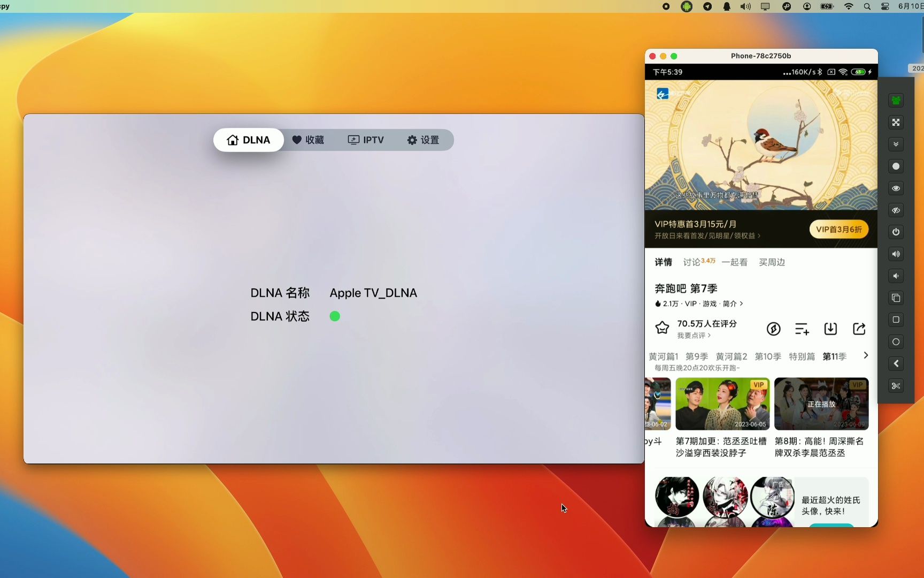This screenshot has height=578, width=924.
Task: Add to playlist with list-plus icon
Action: (802, 329)
